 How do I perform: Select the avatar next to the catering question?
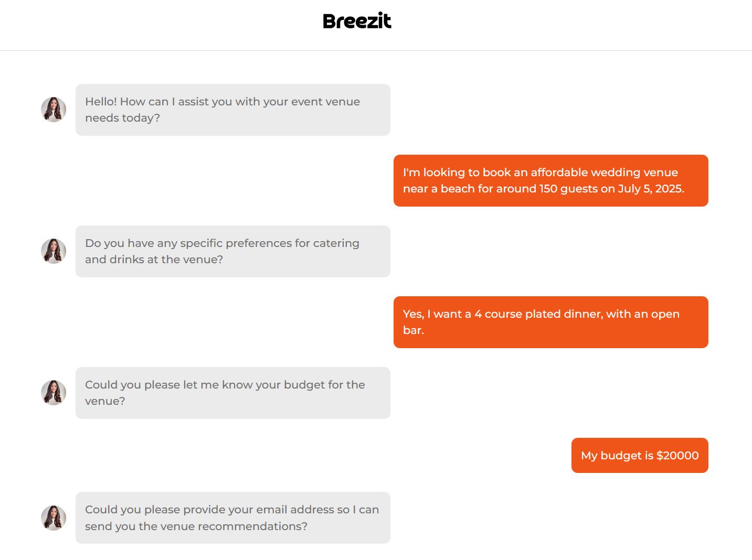[54, 251]
